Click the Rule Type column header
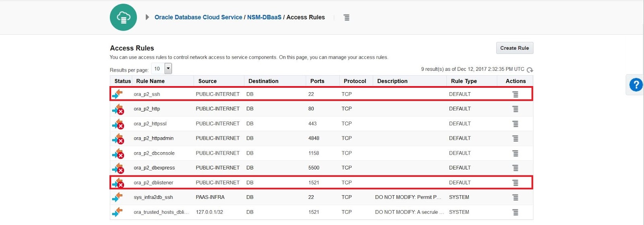The height and width of the screenshot is (225, 644). coord(464,81)
